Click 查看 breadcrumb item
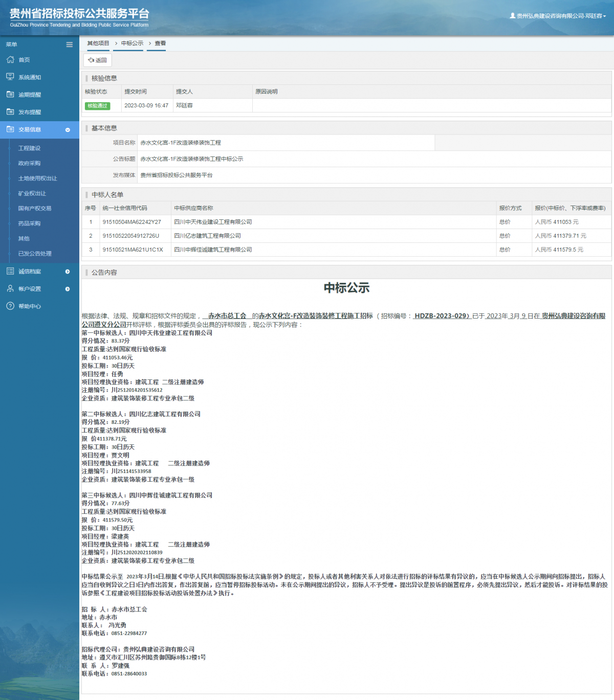Screen dimensions: 614x700 tap(160, 43)
